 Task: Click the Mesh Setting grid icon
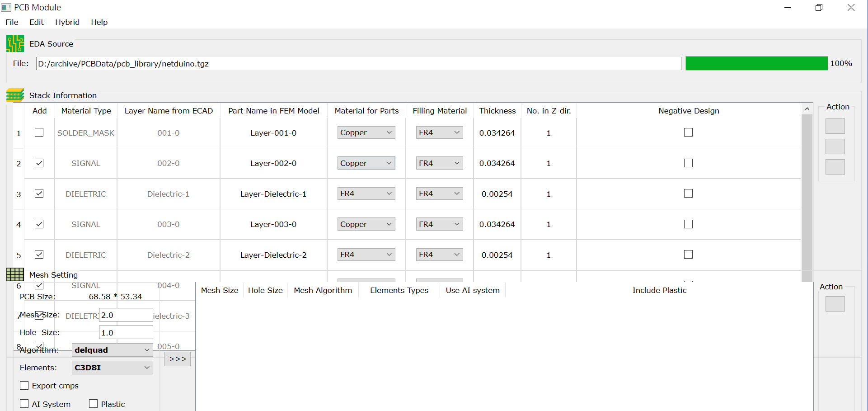(x=15, y=274)
